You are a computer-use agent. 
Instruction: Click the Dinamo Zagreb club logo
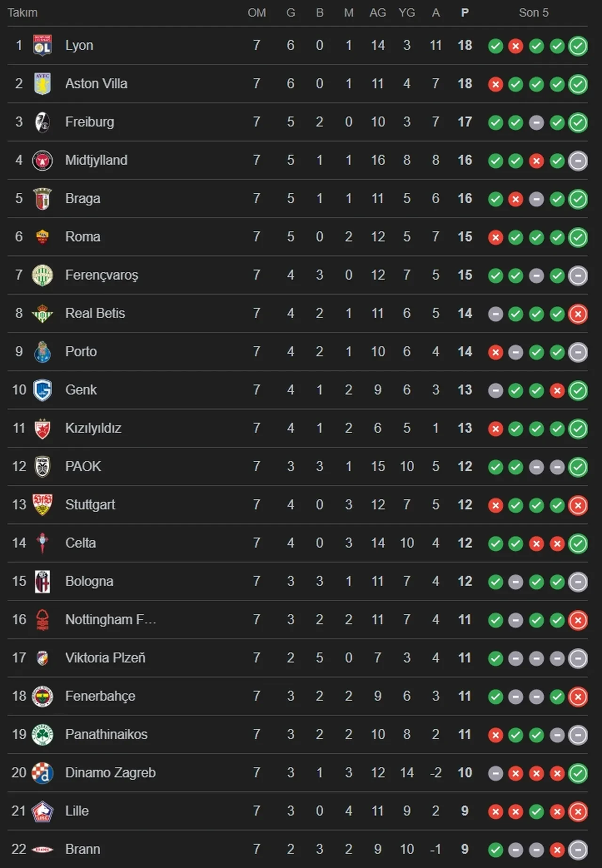point(42,773)
